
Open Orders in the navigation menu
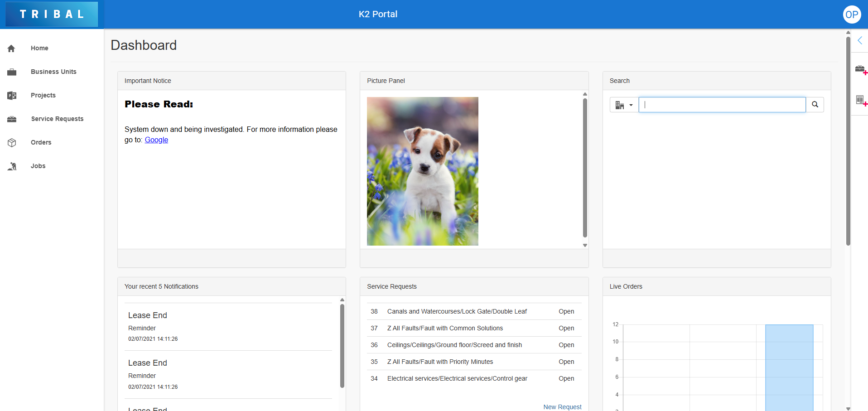click(41, 142)
